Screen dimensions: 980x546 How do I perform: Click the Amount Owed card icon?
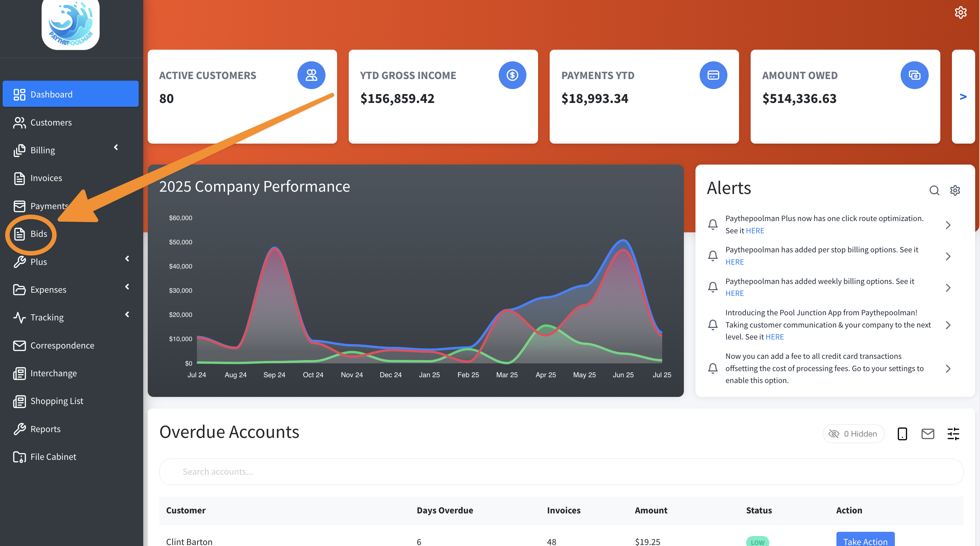pyautogui.click(x=914, y=75)
